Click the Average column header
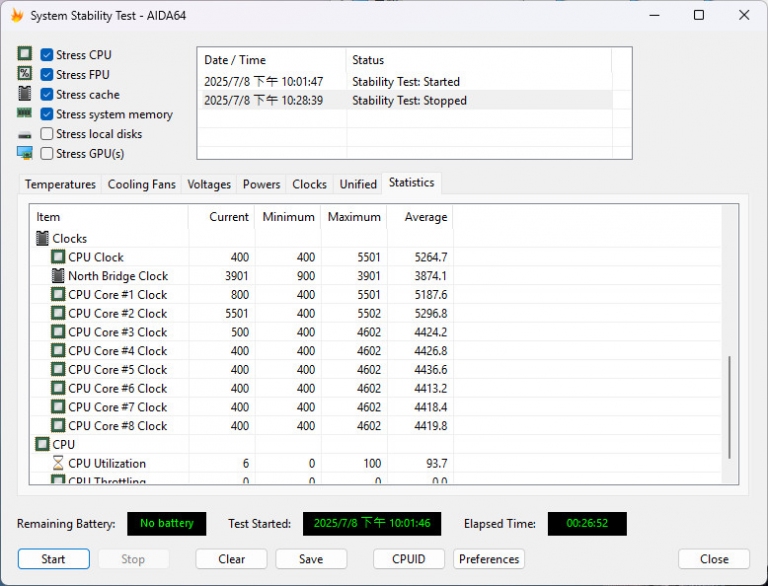Viewport: 768px width, 586px height. click(x=420, y=217)
